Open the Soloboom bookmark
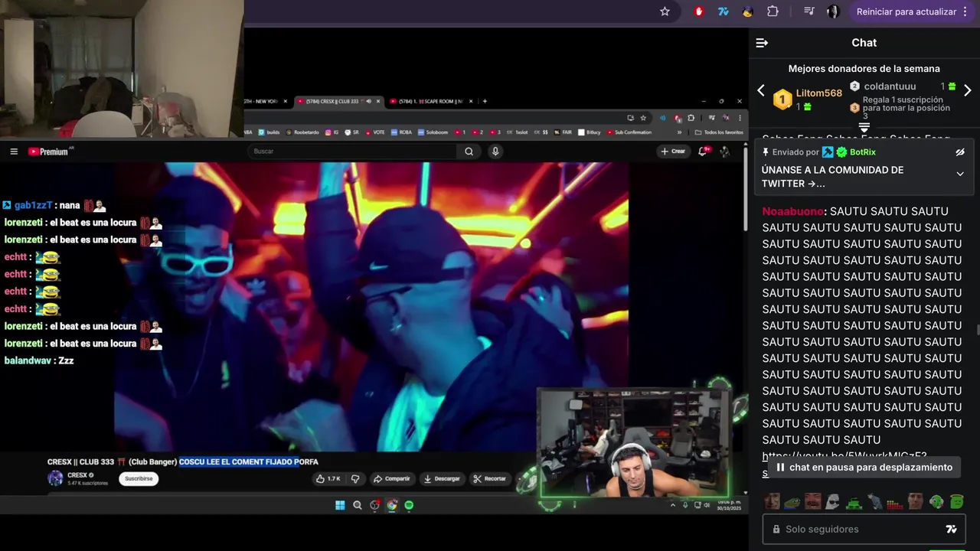Image resolution: width=980 pixels, height=551 pixels. pyautogui.click(x=433, y=132)
